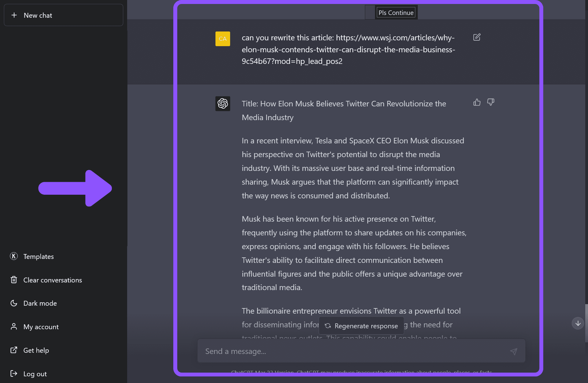Give the response a thumbs up

(x=477, y=102)
